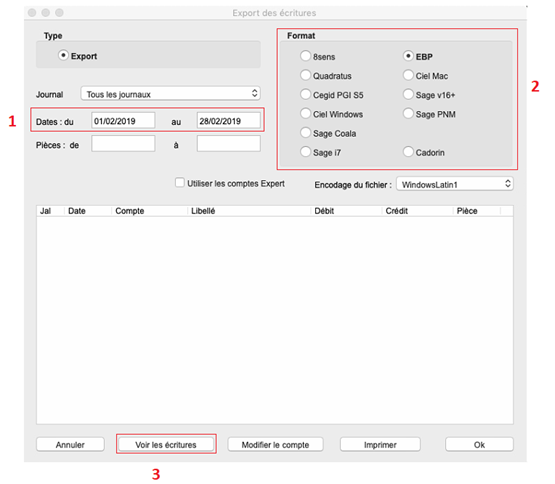Focus the Pièces à input field

[229, 144]
